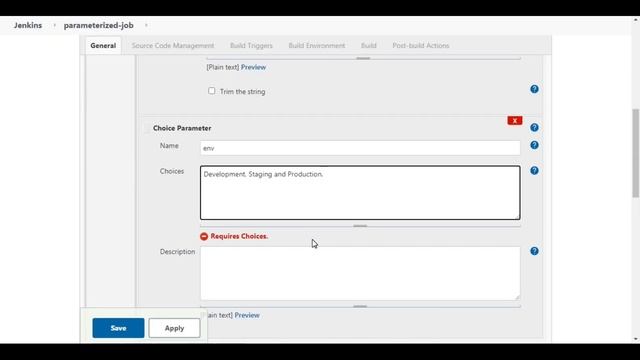The height and width of the screenshot is (360, 640).
Task: Click the Apply button
Action: [174, 328]
